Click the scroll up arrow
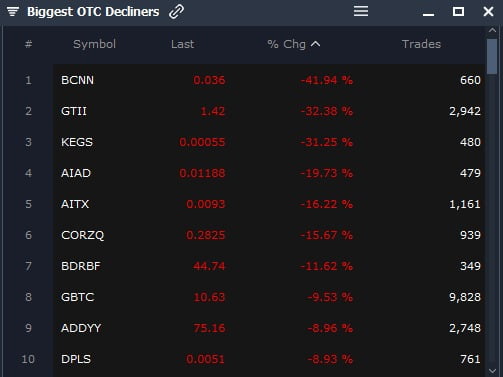The width and height of the screenshot is (503, 377). click(x=492, y=30)
